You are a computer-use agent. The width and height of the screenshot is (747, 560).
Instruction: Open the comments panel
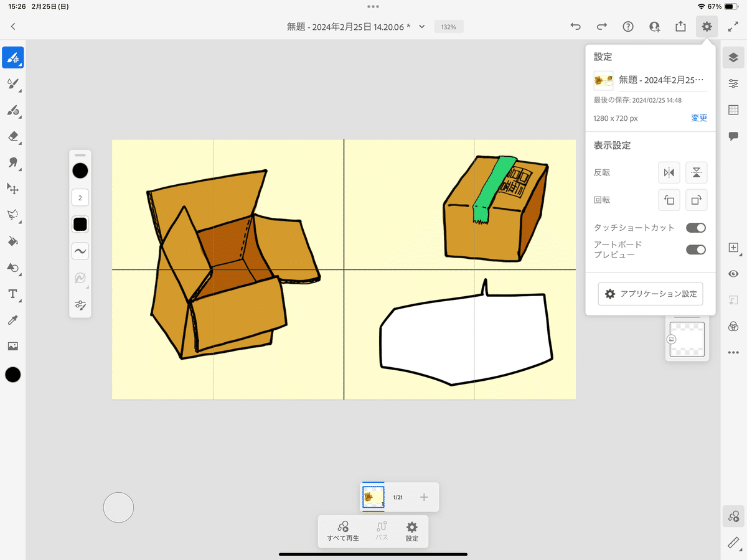tap(733, 136)
